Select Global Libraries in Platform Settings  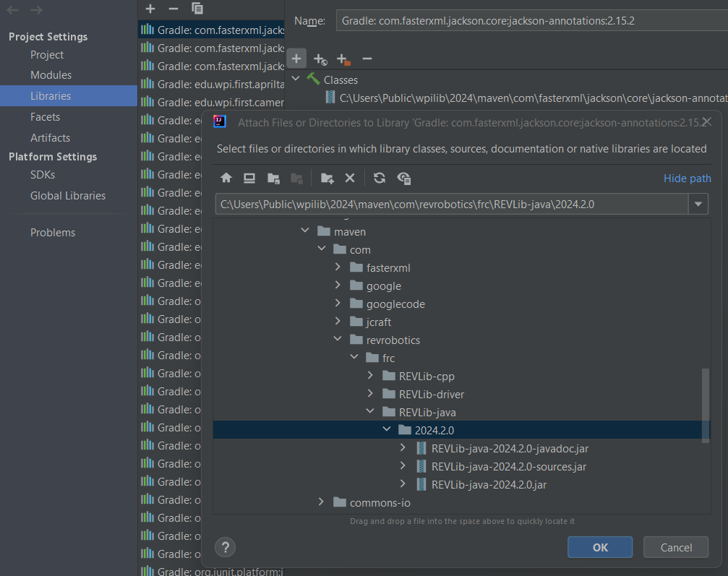coord(68,195)
